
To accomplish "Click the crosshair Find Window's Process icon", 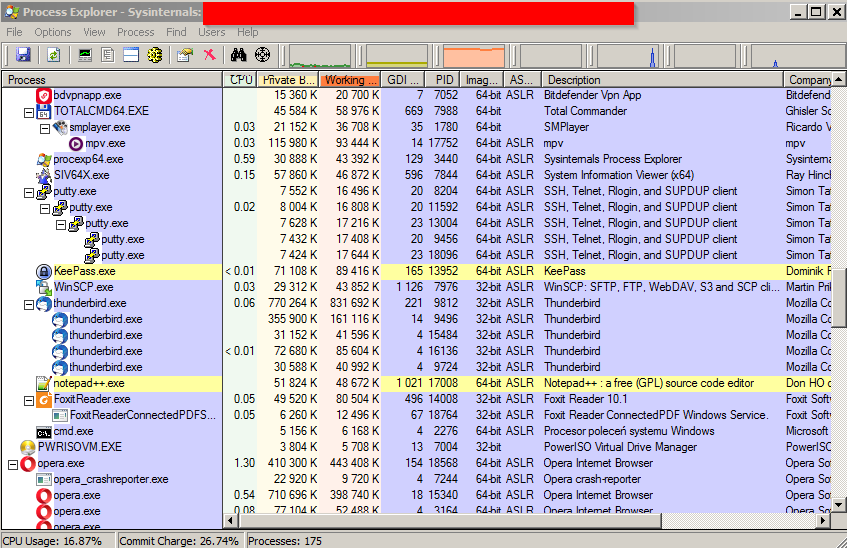I will tap(262, 55).
